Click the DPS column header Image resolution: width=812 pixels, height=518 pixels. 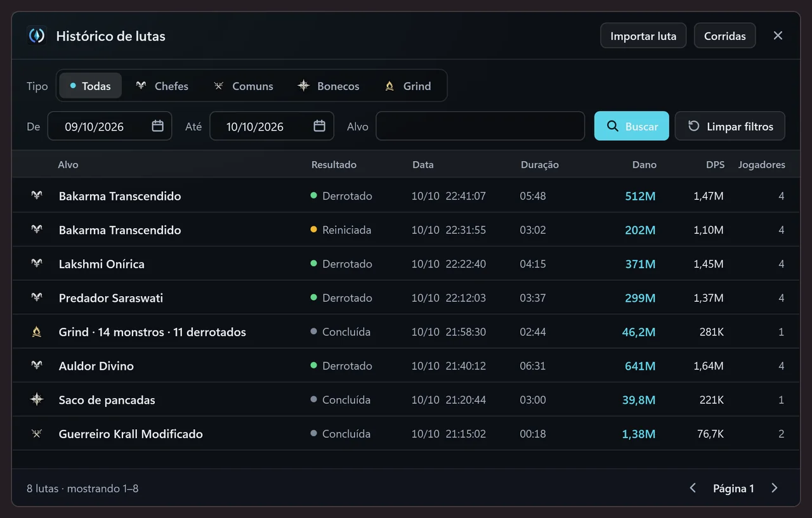[x=715, y=164]
